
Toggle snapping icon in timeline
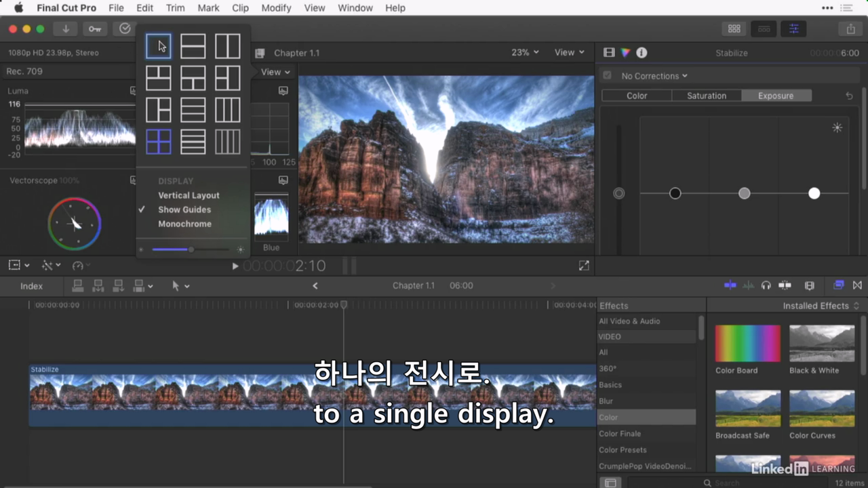click(x=785, y=286)
